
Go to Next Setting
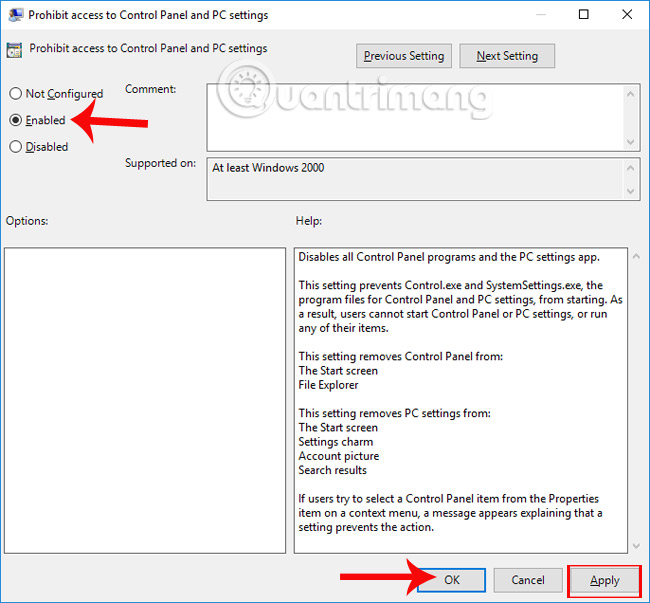[507, 56]
